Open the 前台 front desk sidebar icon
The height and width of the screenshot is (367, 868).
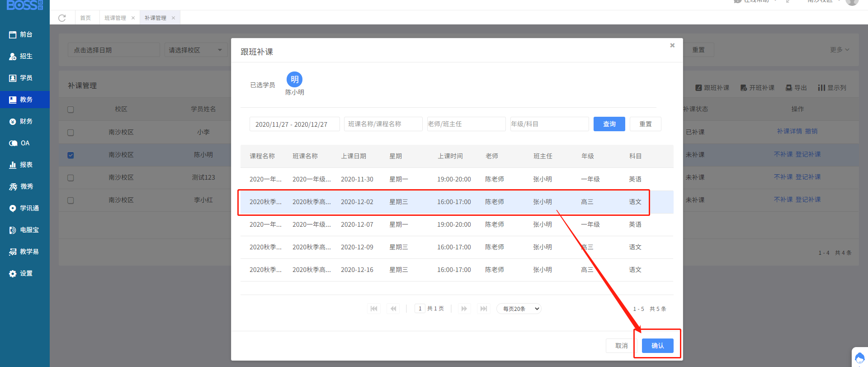coord(13,34)
